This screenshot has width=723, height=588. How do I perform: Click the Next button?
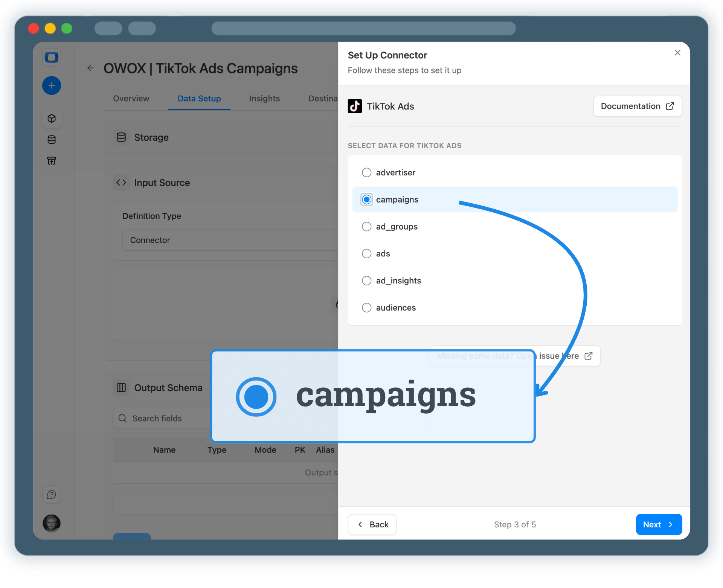tap(659, 524)
